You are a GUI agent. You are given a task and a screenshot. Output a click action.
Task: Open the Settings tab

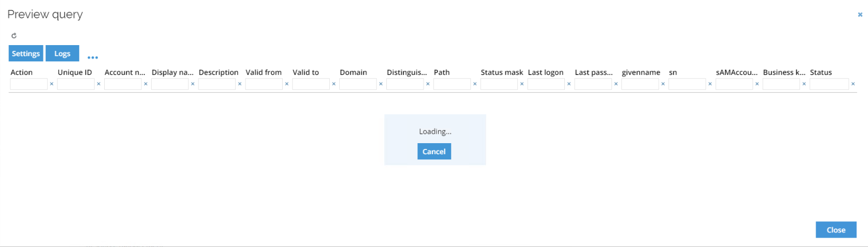[26, 53]
